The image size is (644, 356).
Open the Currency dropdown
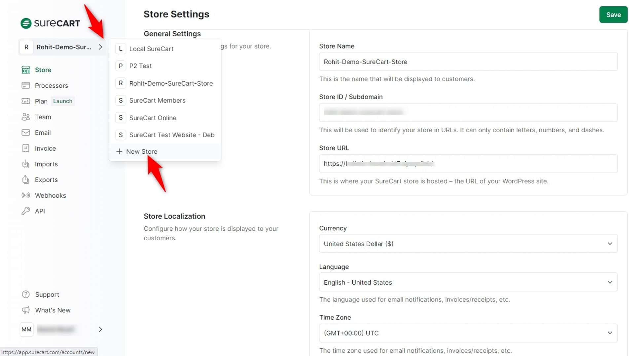click(x=468, y=244)
